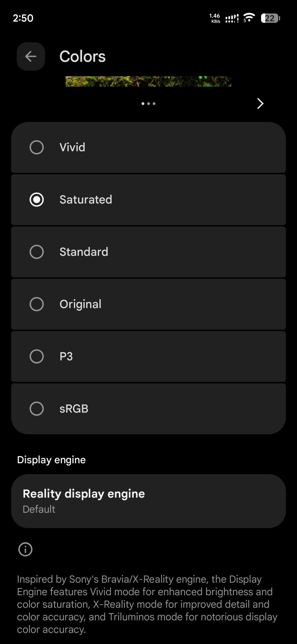Viewport: 297px width, 644px height.
Task: Select the Original color option
Action: point(37,304)
